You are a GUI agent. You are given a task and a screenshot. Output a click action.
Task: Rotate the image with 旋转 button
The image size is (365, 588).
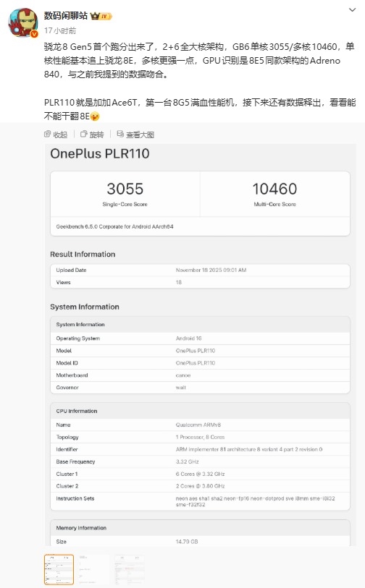coord(92,135)
